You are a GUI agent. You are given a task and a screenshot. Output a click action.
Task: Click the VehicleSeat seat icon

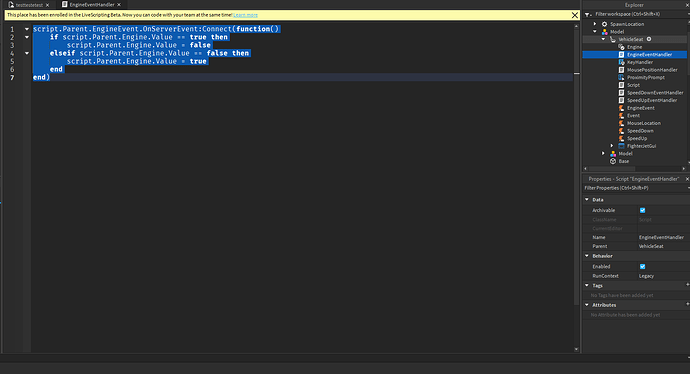[x=613, y=39]
